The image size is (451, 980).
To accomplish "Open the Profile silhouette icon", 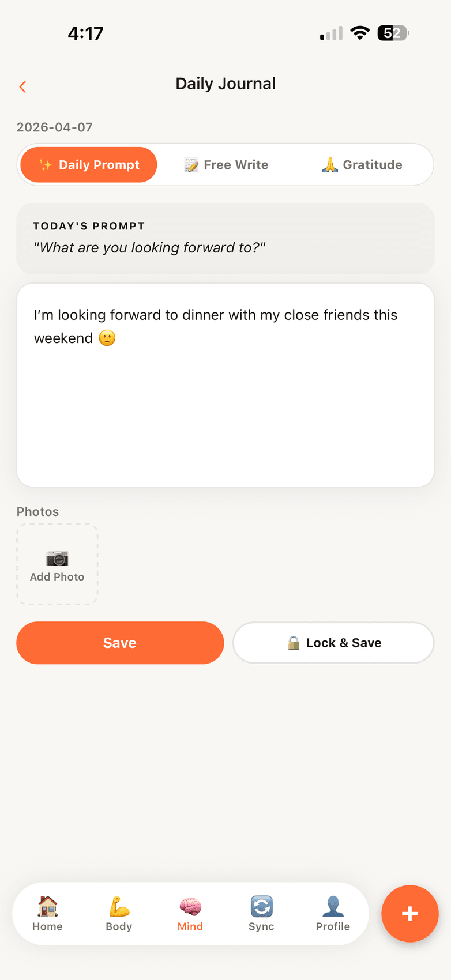I will pos(333,906).
